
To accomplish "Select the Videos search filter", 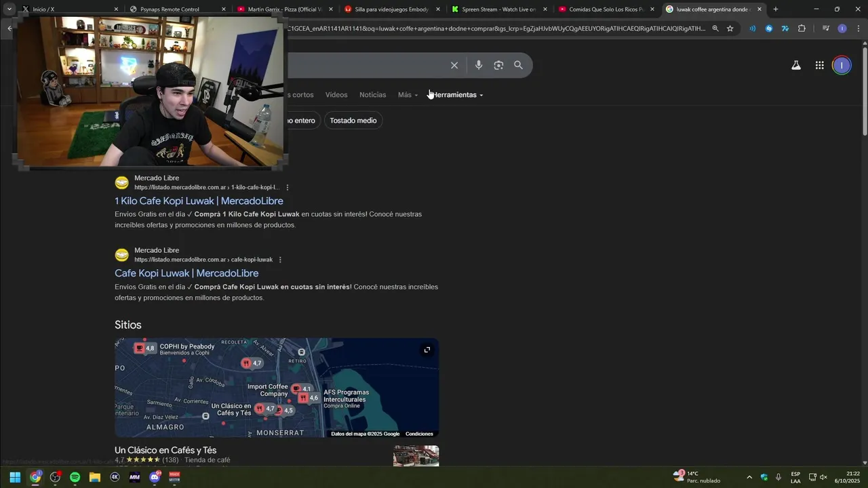I will (336, 95).
